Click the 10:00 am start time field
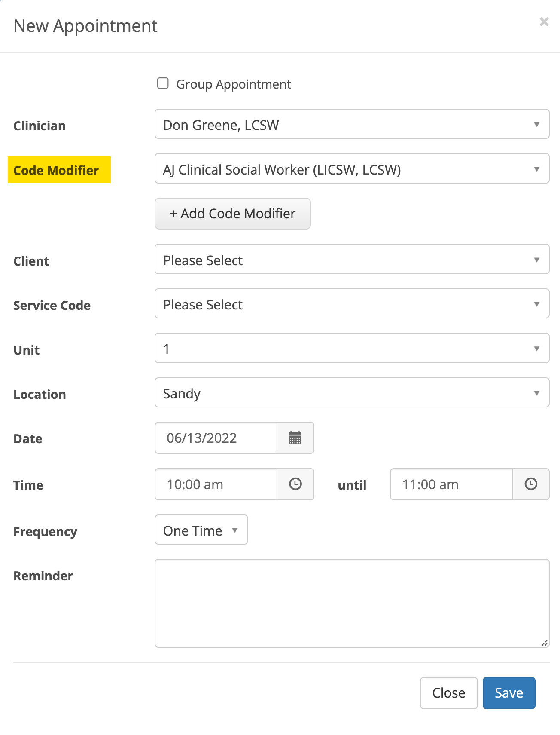The height and width of the screenshot is (735, 560). (x=216, y=484)
